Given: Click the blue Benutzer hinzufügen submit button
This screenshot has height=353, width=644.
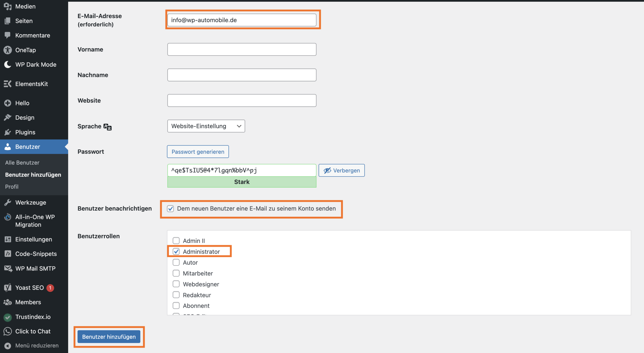Looking at the screenshot, I should (x=109, y=337).
